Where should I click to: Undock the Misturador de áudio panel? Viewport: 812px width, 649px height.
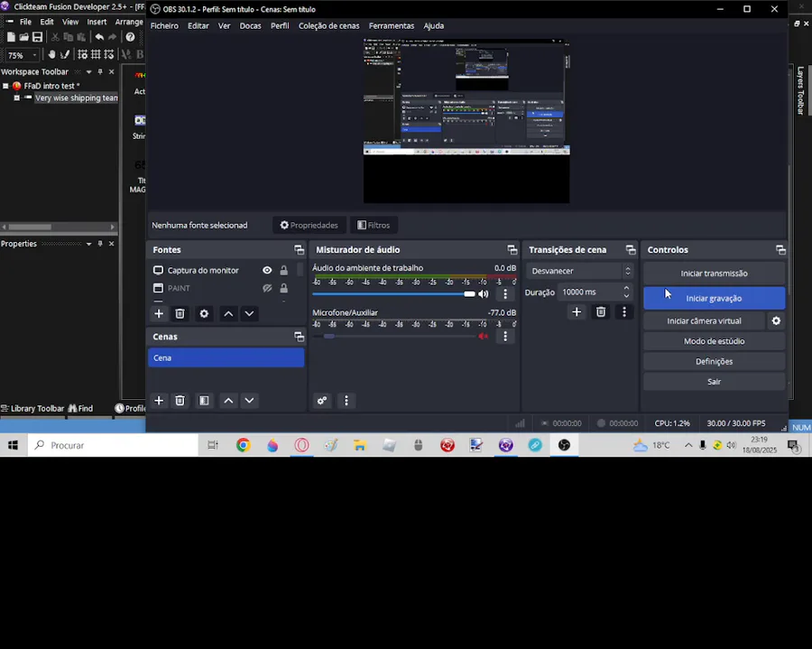click(x=512, y=250)
